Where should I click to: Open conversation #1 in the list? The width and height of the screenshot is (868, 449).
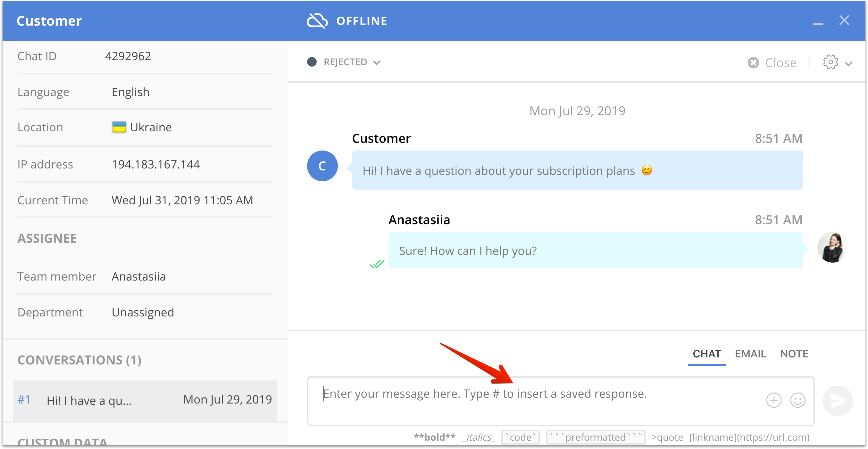pos(145,401)
